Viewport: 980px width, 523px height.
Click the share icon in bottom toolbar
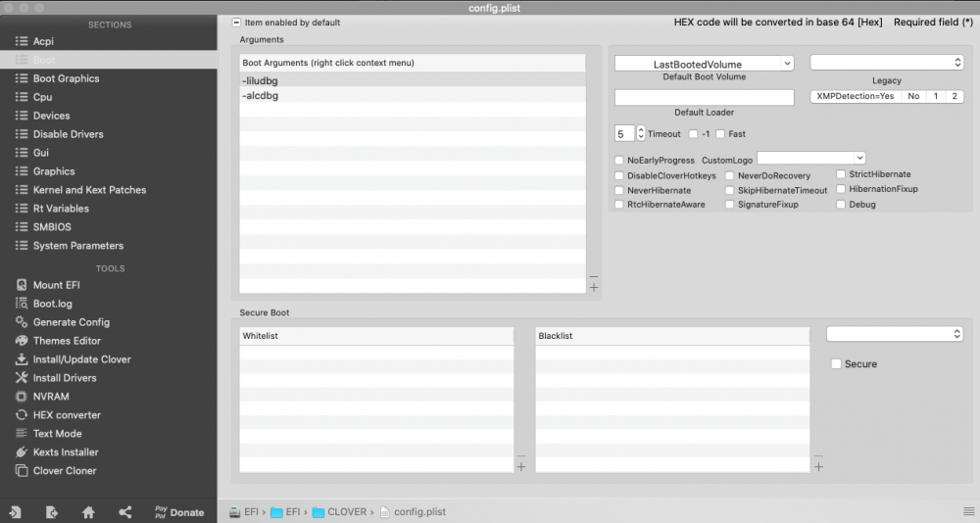tap(125, 512)
